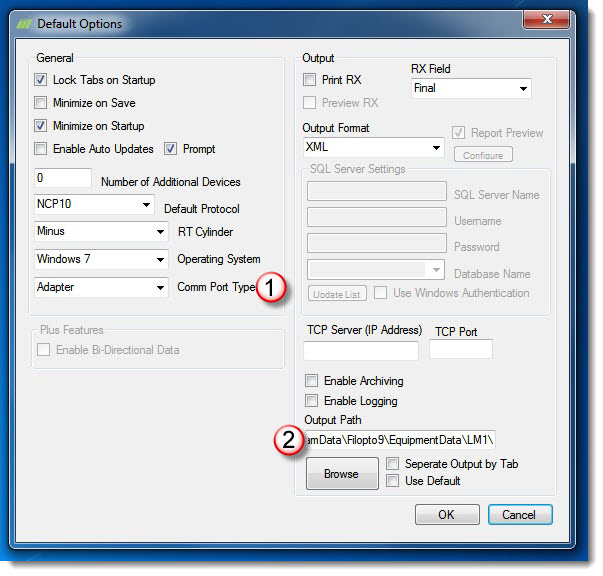Click the OK button
Screen dimensions: 603x576
[447, 514]
